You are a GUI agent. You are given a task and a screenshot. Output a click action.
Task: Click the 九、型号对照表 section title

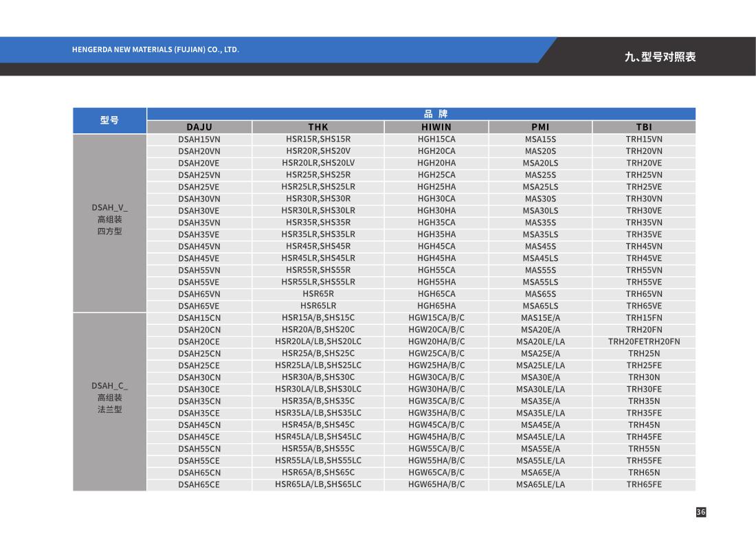(660, 56)
